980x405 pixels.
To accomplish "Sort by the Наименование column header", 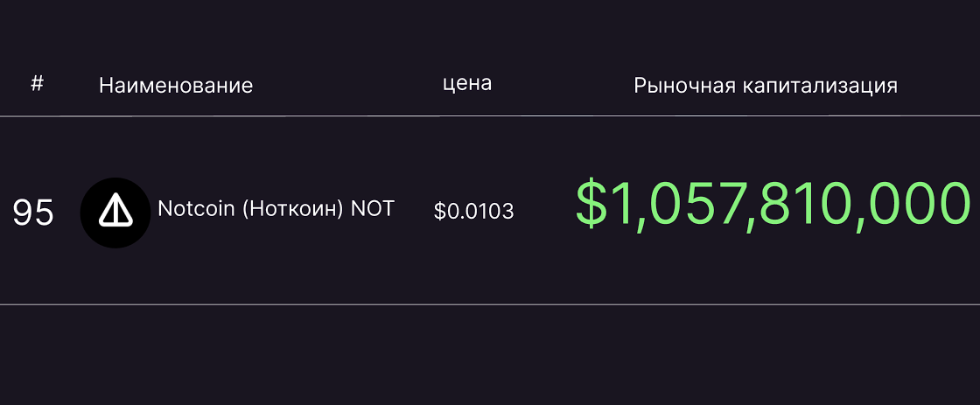I will 176,86.
